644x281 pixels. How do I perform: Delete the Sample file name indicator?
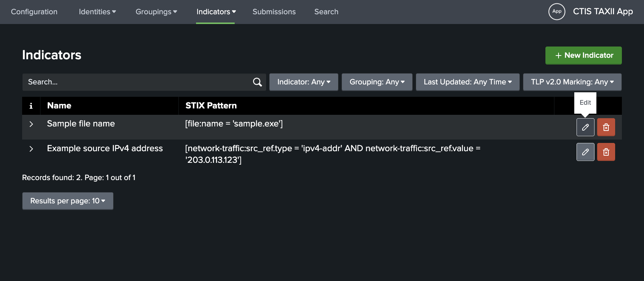pyautogui.click(x=606, y=127)
